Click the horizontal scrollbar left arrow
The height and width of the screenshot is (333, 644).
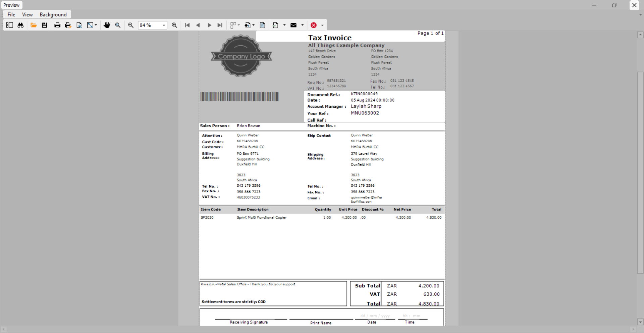click(x=3, y=329)
